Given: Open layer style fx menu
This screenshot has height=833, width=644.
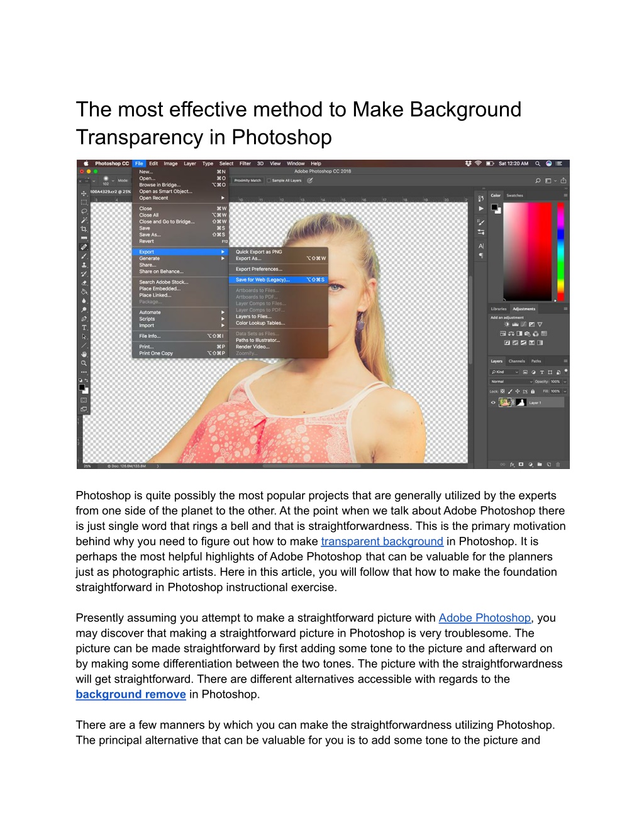Looking at the screenshot, I should coord(512,465).
